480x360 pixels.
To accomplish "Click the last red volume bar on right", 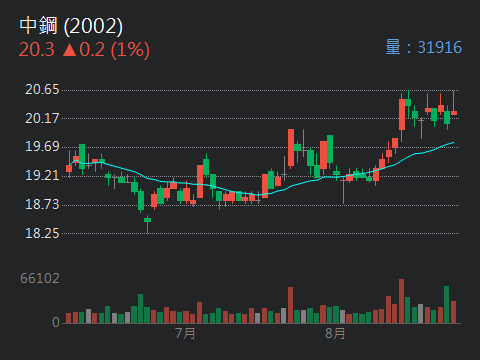I will coord(453,312).
